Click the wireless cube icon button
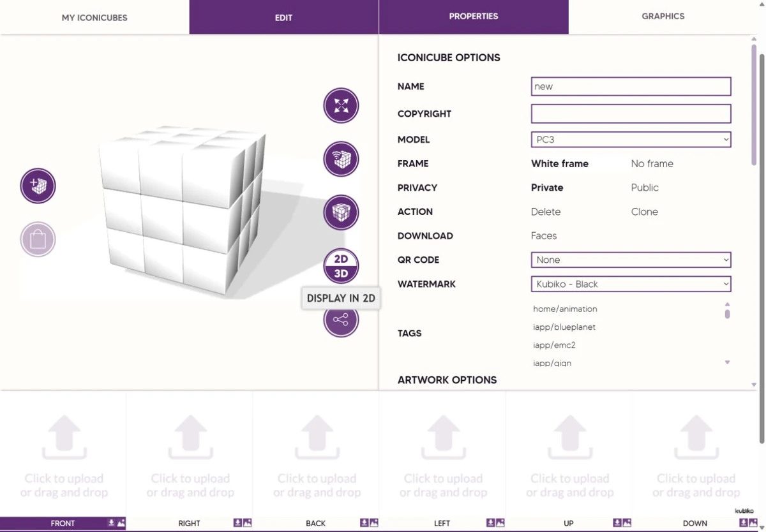The width and height of the screenshot is (766, 532). [x=341, y=159]
